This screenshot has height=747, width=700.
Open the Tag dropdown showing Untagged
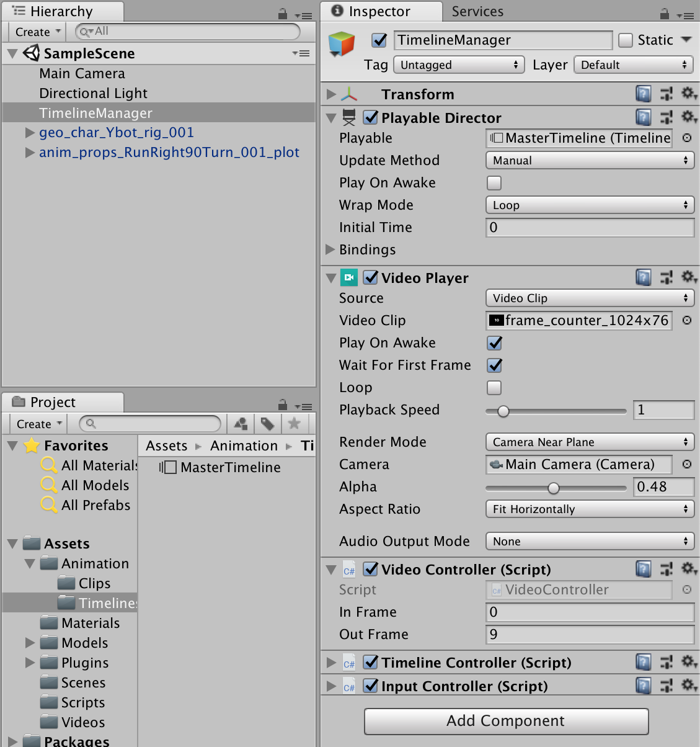pyautogui.click(x=459, y=65)
